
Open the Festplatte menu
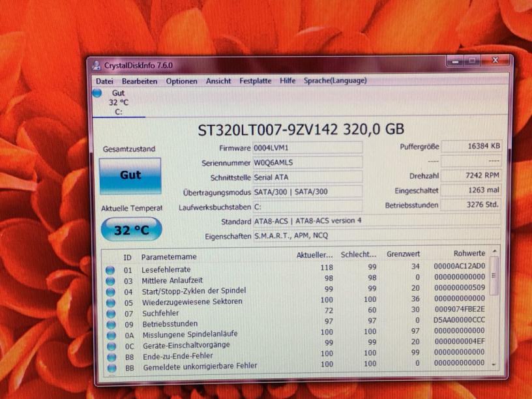(256, 81)
